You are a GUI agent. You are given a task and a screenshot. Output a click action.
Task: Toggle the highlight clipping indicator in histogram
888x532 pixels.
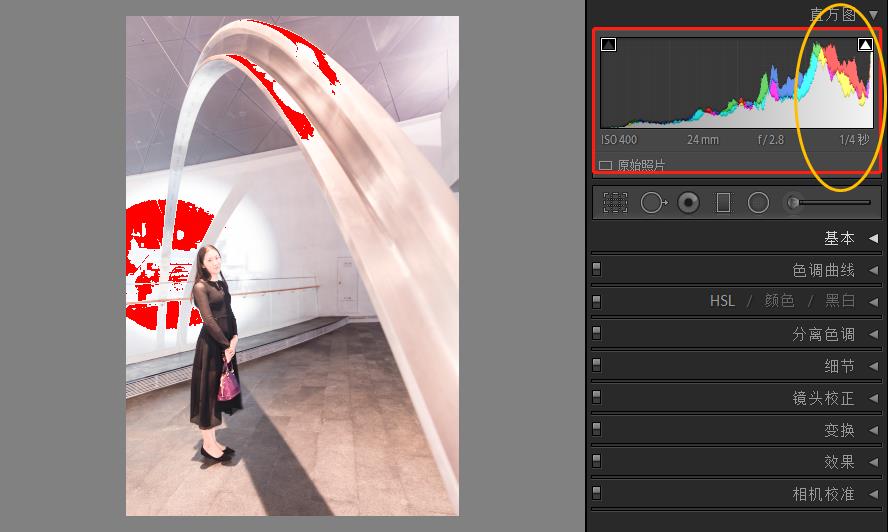click(x=865, y=45)
